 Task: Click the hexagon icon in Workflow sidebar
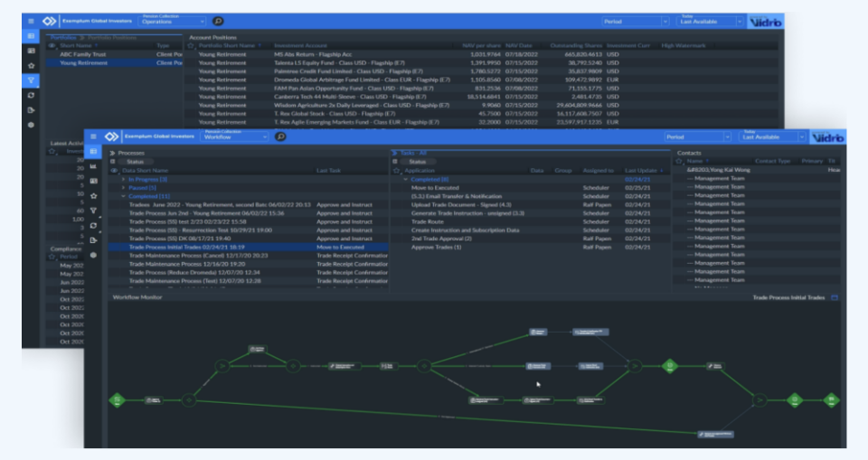click(93, 255)
